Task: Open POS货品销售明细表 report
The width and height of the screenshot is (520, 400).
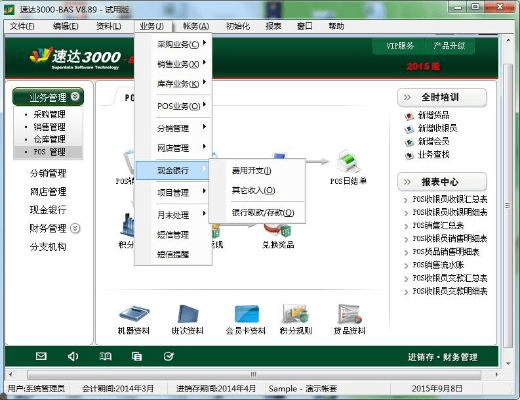Action: pyautogui.click(x=446, y=252)
